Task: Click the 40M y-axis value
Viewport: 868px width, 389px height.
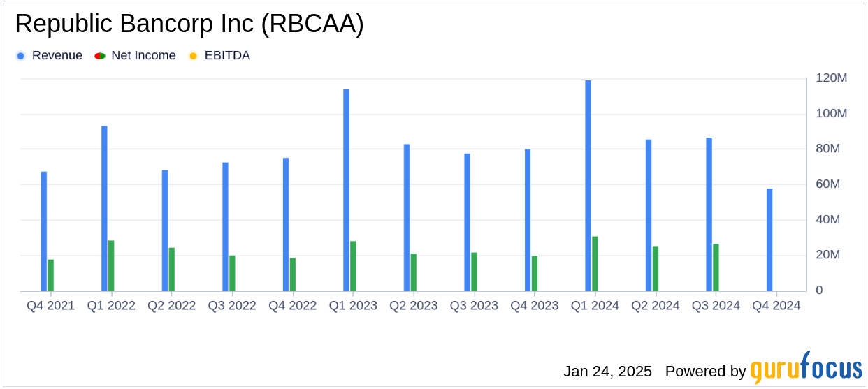Action: [x=828, y=220]
